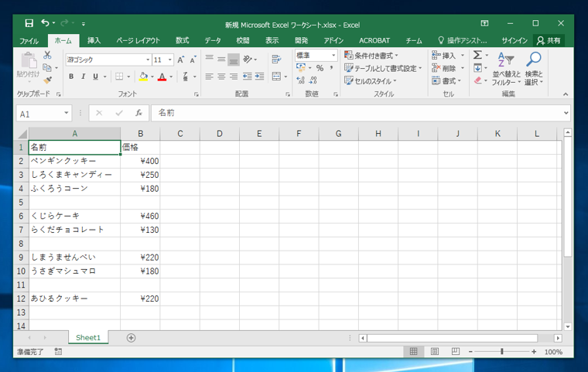Open the font size dropdown
The height and width of the screenshot is (372, 588).
coord(170,60)
